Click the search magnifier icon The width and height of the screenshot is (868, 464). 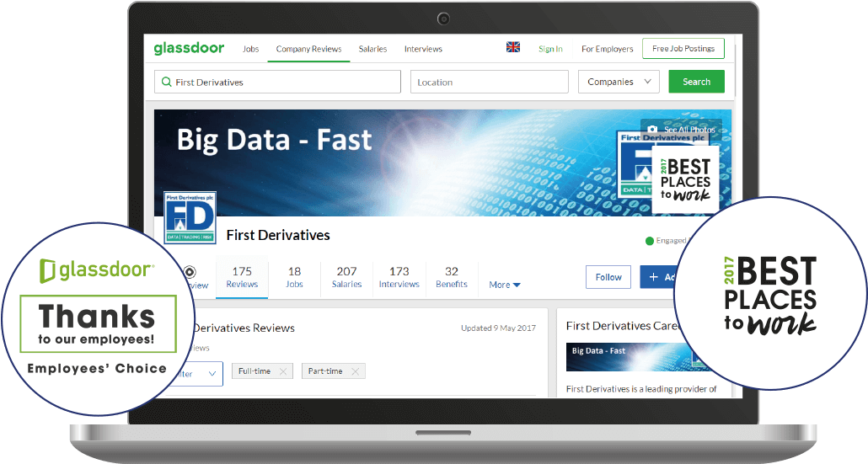pyautogui.click(x=166, y=82)
